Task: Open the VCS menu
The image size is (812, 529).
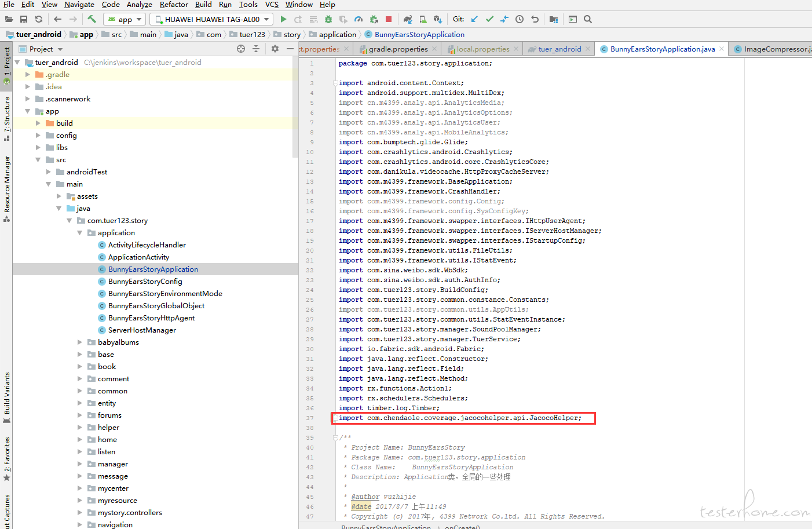Action: tap(272, 5)
